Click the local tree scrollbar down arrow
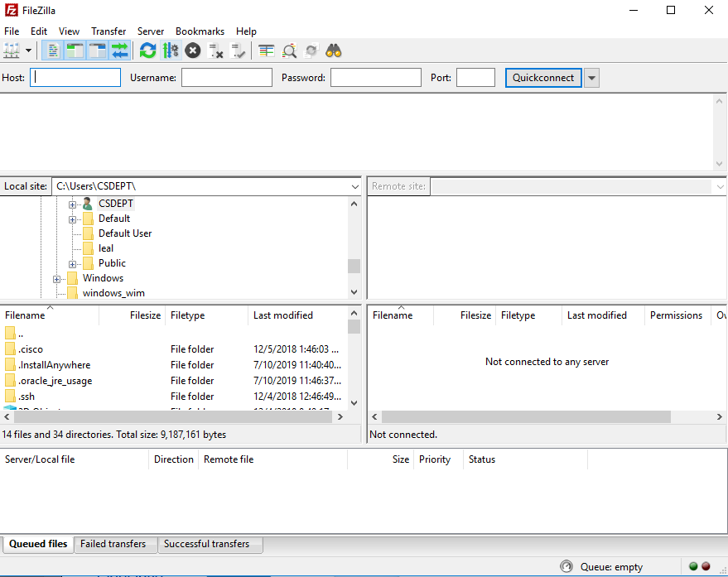Viewport: 728px width, 577px height. pyautogui.click(x=354, y=292)
